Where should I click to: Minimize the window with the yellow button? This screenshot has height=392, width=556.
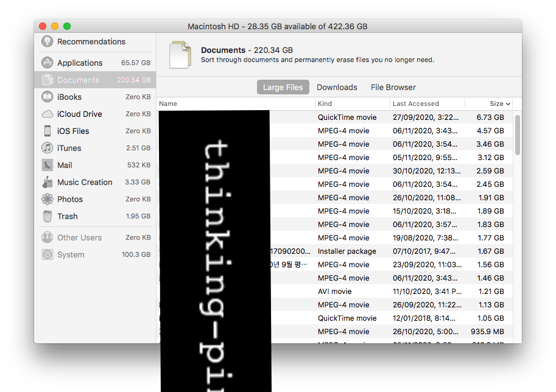tap(55, 26)
